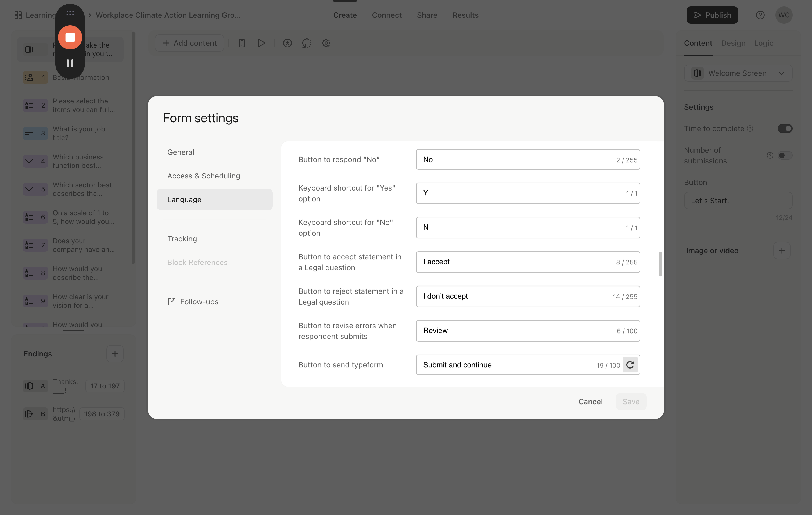Show help for Number of submissions
Screen dimensions: 812x515
click(770, 155)
